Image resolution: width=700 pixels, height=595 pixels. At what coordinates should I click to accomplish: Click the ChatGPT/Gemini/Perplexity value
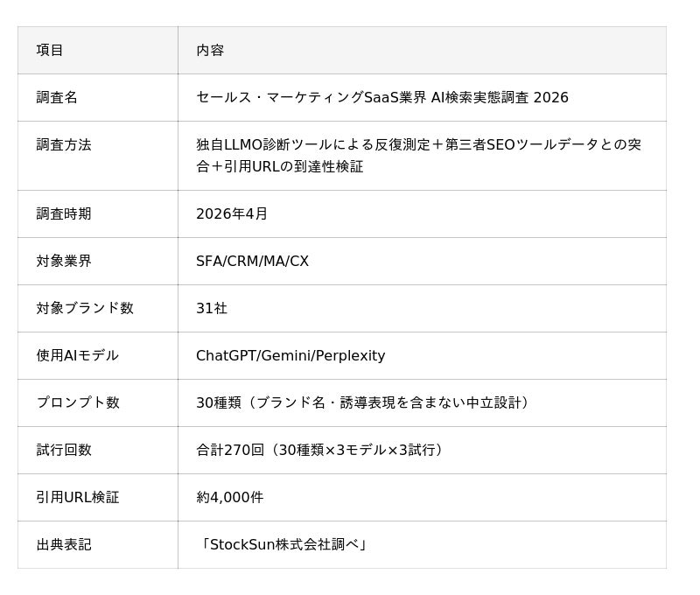pos(290,355)
